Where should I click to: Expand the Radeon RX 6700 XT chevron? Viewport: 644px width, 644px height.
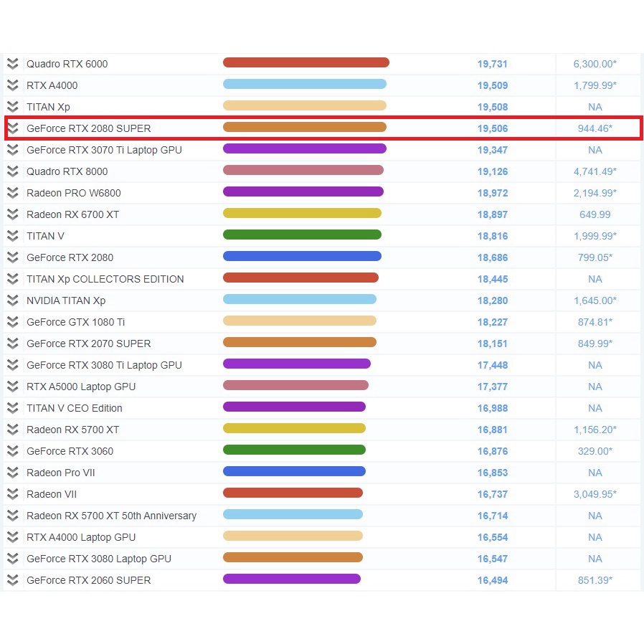coord(13,214)
